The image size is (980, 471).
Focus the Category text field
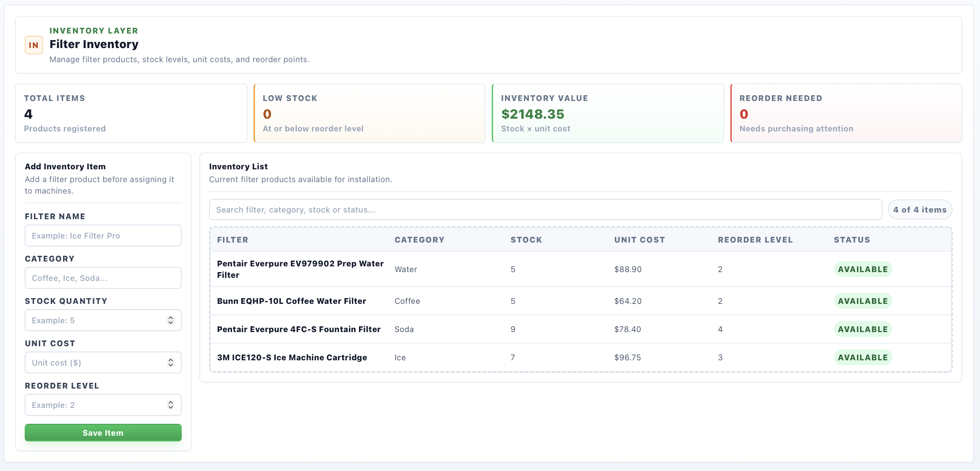(103, 278)
